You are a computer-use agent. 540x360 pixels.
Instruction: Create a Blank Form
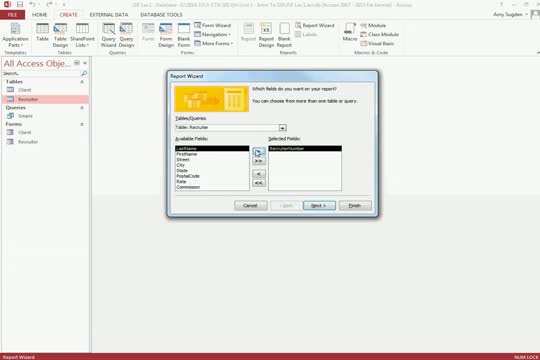click(184, 35)
